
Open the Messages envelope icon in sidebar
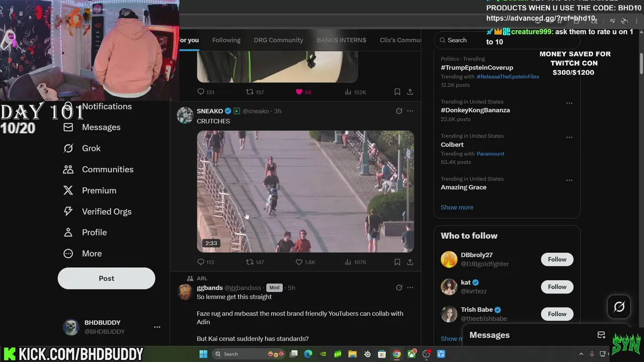(68, 127)
